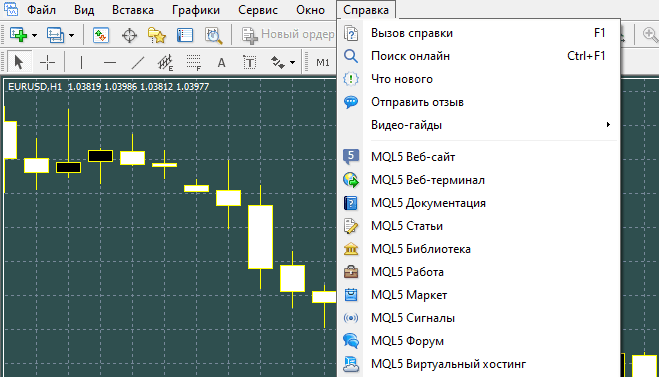Screen dimensions: 659x377
Task: Expand the Видео-гайды submenu
Action: (479, 125)
